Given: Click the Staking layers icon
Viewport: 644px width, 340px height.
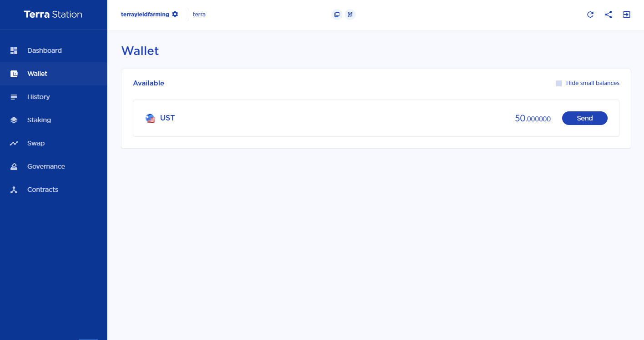Looking at the screenshot, I should pyautogui.click(x=14, y=120).
